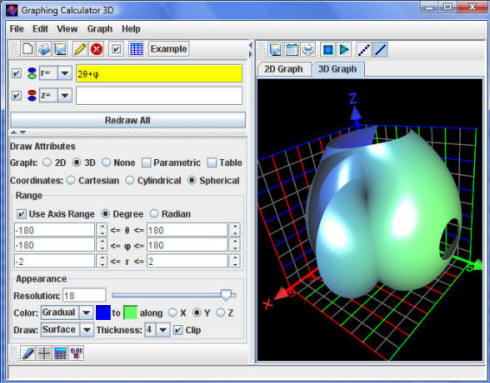Click the new blank document icon
This screenshot has width=490, height=383.
coord(27,49)
